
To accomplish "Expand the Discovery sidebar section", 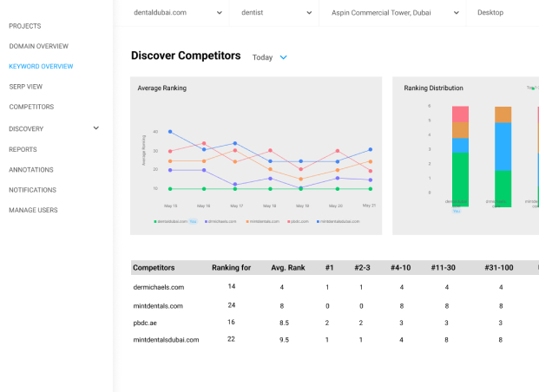I will pos(95,128).
